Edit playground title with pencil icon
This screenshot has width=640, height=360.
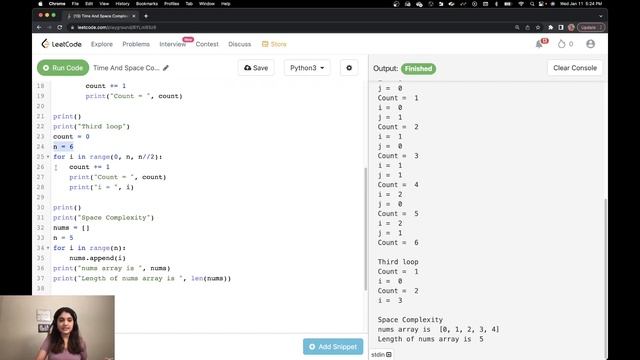(166, 68)
